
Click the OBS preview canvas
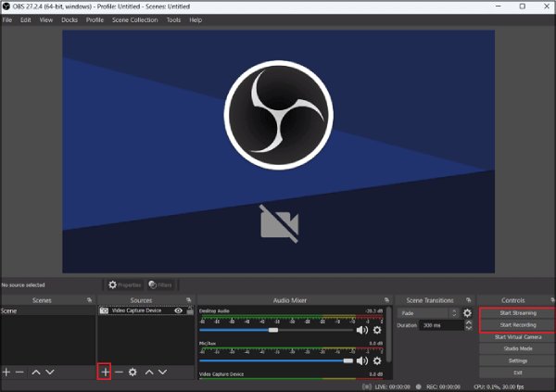[278, 151]
